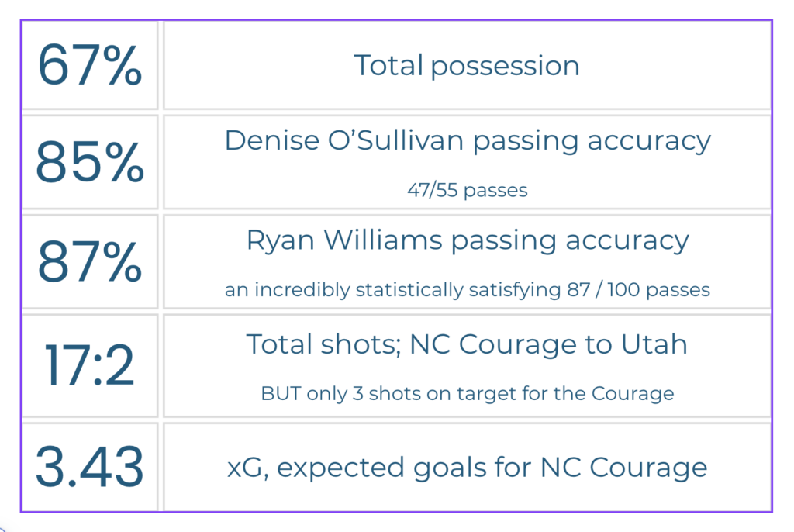Click the word incredibly in passes subtext
The width and height of the screenshot is (794, 532).
[x=302, y=290]
